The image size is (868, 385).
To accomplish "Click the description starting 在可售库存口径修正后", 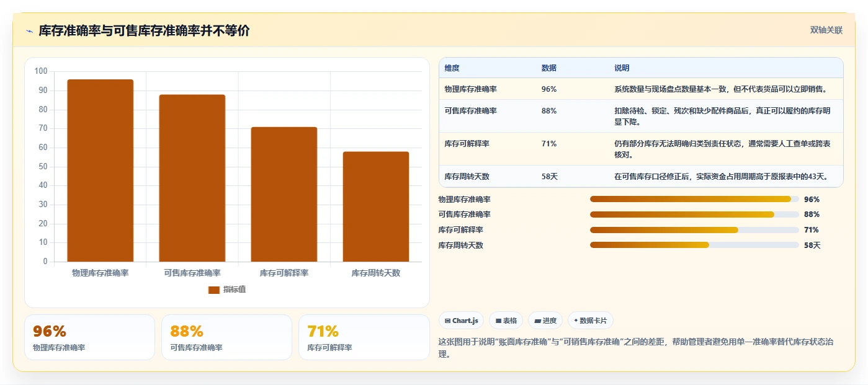I will coord(722,177).
